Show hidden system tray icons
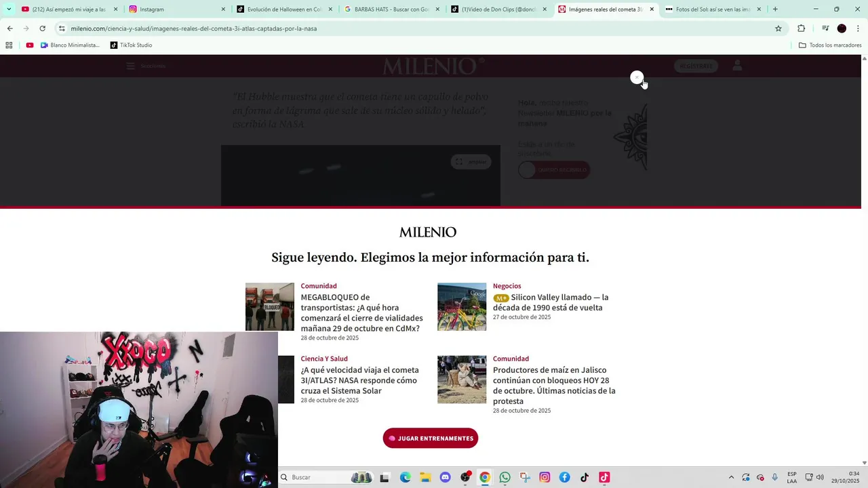868x488 pixels. coord(731,477)
